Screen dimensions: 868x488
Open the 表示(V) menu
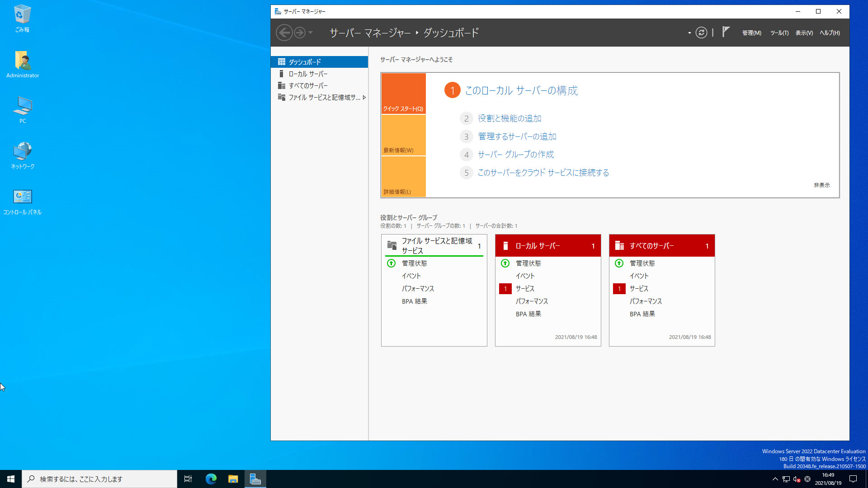(x=804, y=33)
